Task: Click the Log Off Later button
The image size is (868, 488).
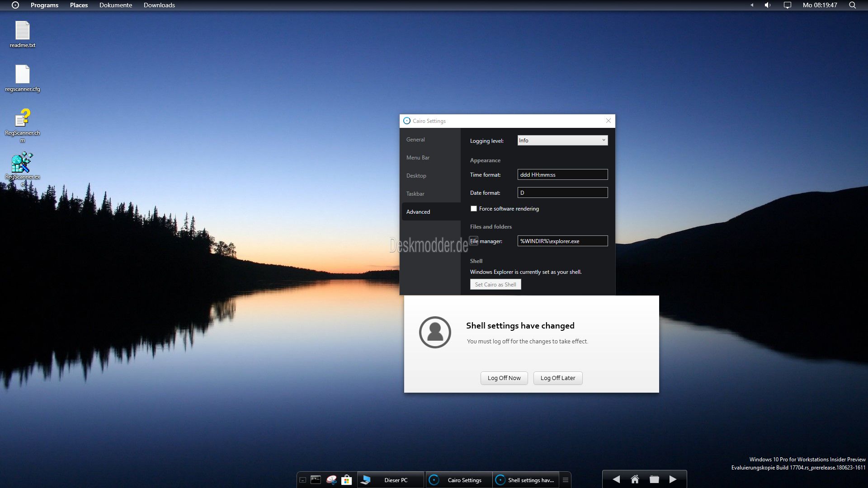Action: pyautogui.click(x=558, y=378)
